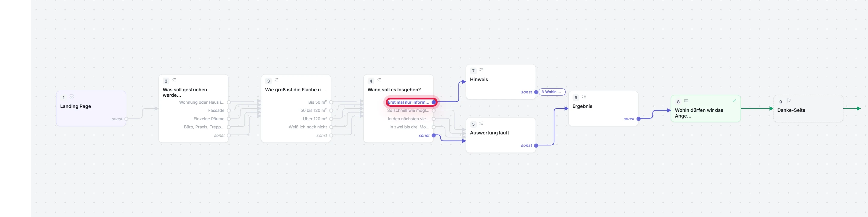Image resolution: width=868 pixels, height=217 pixels.
Task: Select the "Ergebnis" node title
Action: (582, 106)
